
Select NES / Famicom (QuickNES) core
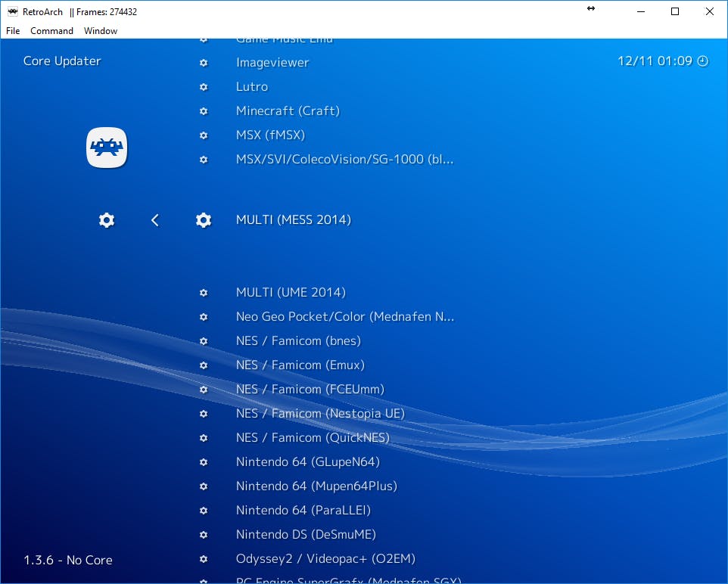pos(313,438)
